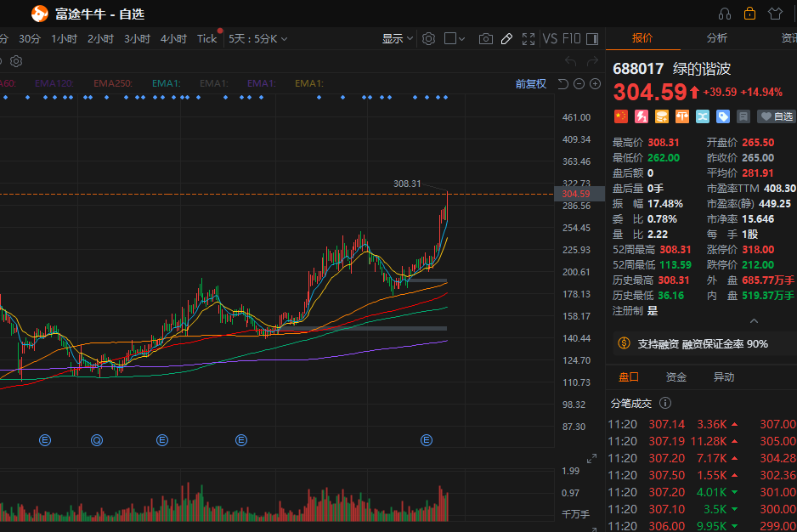The width and height of the screenshot is (797, 532).
Task: Open the 异动 unusual activity tab
Action: coord(724,376)
